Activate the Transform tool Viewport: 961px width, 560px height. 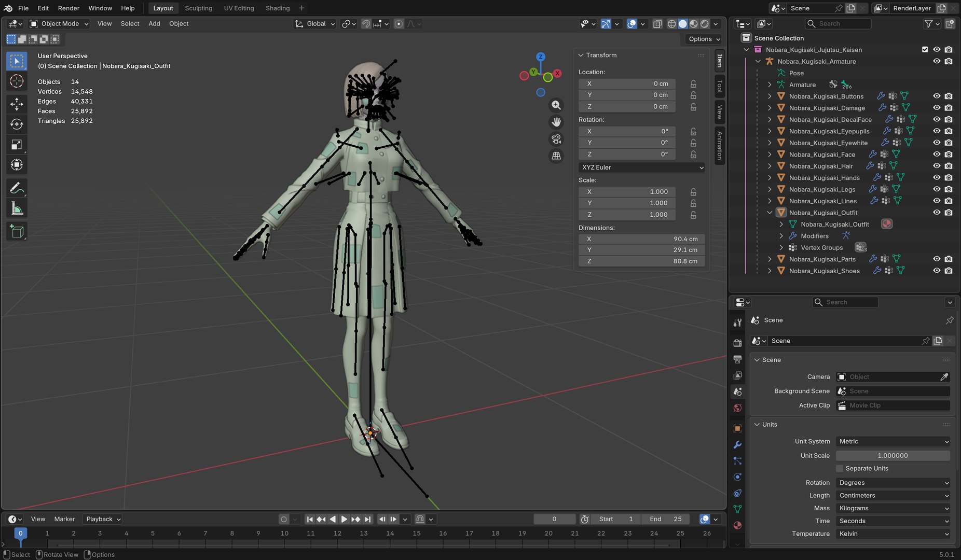pos(17,165)
